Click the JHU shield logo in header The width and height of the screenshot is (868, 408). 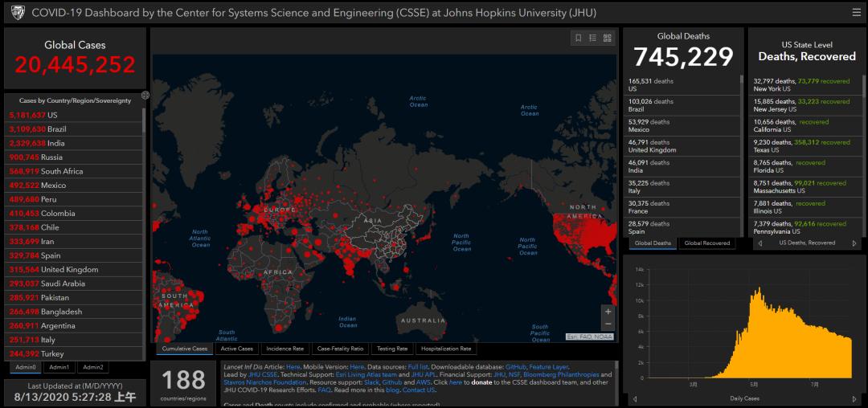16,12
